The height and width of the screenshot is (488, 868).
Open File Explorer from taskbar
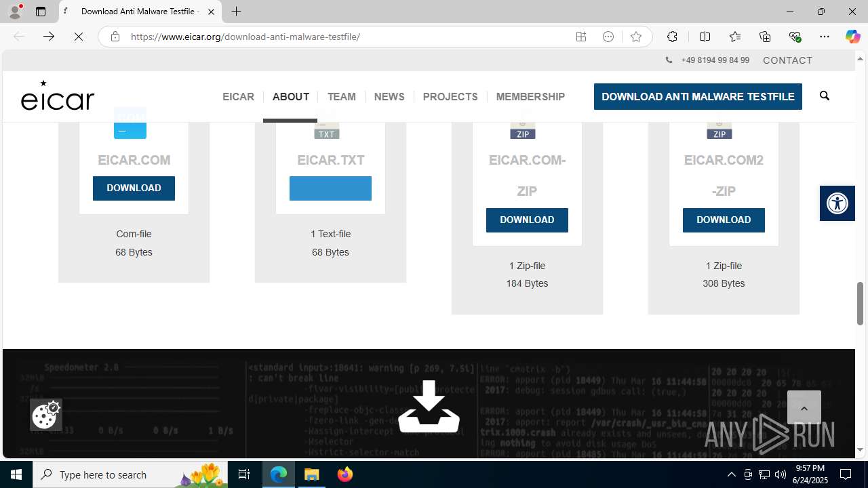(x=312, y=474)
